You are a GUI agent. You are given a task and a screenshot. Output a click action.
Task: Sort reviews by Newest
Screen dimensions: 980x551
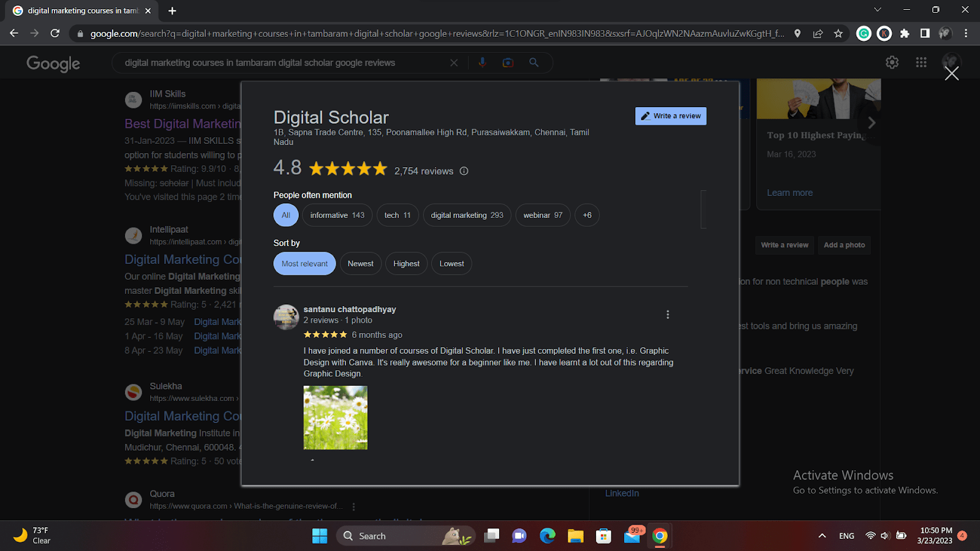pos(361,263)
